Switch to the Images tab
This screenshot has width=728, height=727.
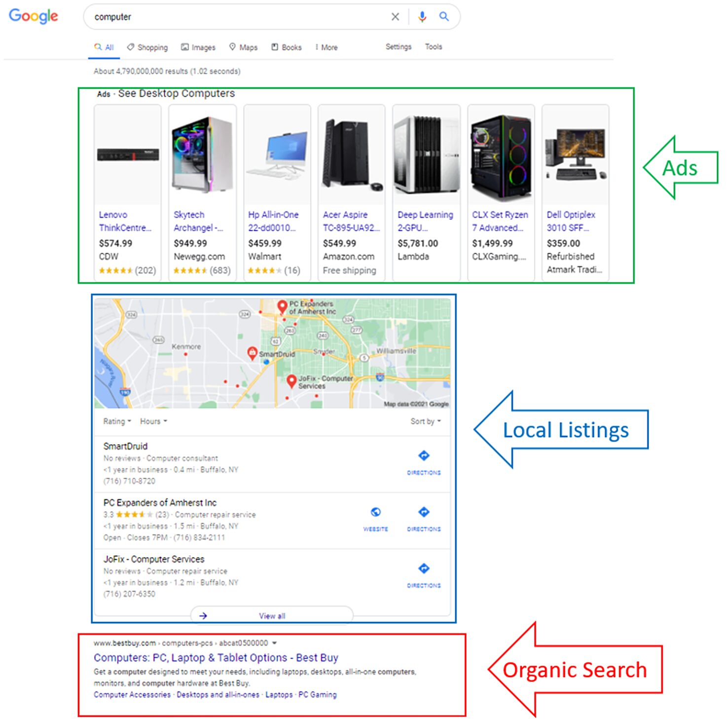[198, 47]
